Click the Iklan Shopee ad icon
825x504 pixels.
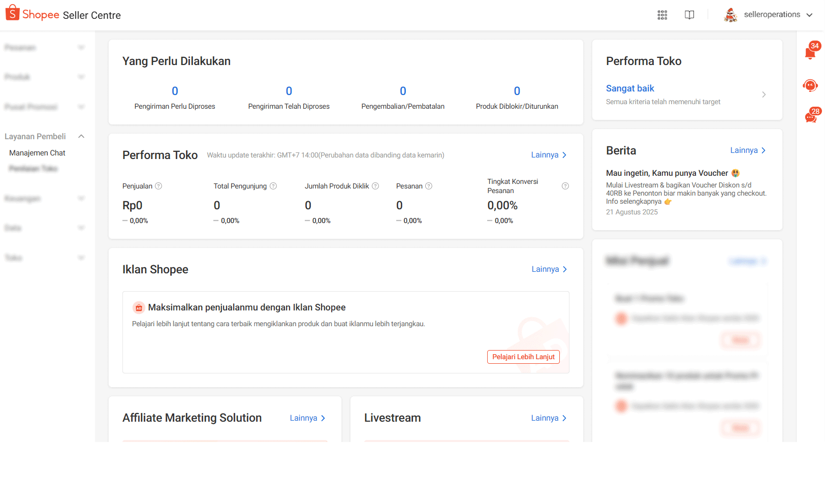click(139, 308)
